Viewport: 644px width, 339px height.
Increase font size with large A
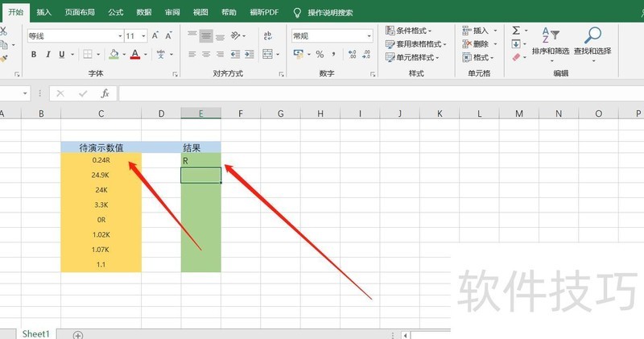tap(155, 35)
